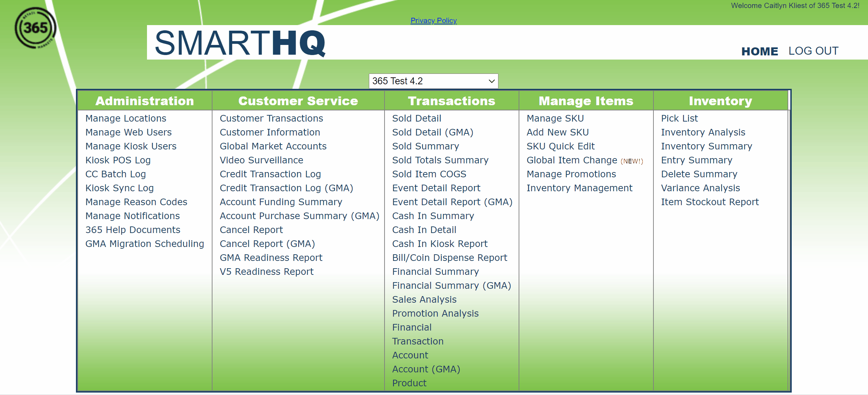Open Sold Detail (GMA) report
The width and height of the screenshot is (868, 395).
[433, 132]
